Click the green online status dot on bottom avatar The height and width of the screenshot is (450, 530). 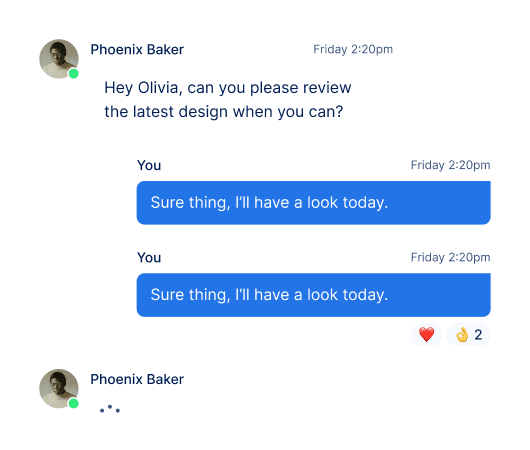click(x=73, y=403)
